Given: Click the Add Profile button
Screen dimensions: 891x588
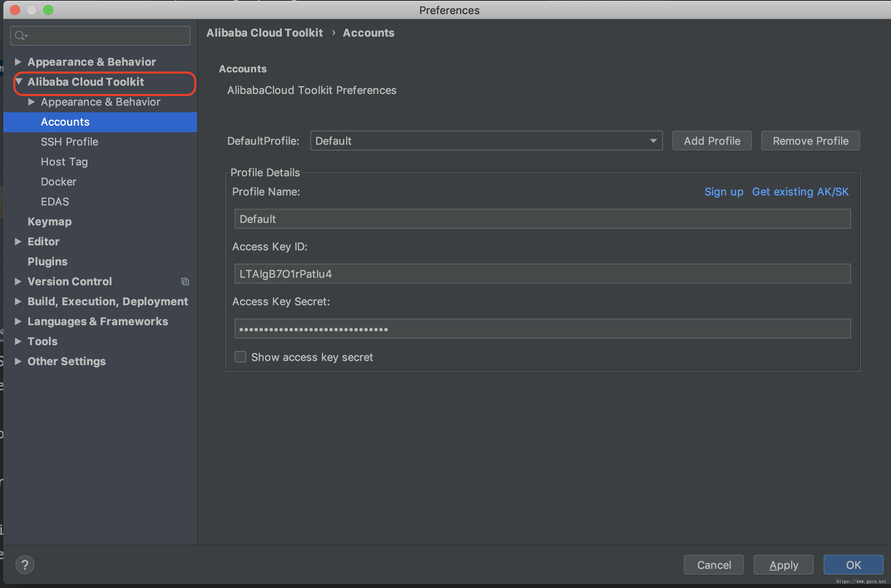Looking at the screenshot, I should (712, 141).
